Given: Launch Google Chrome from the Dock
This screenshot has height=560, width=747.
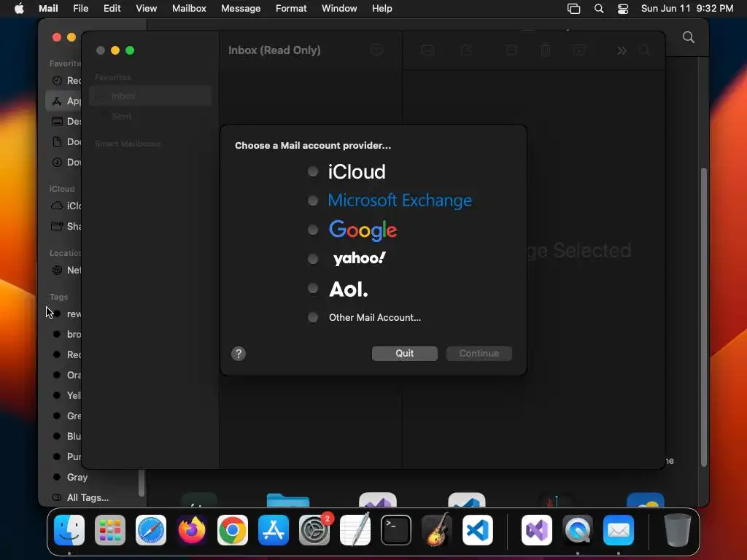Looking at the screenshot, I should [x=233, y=530].
